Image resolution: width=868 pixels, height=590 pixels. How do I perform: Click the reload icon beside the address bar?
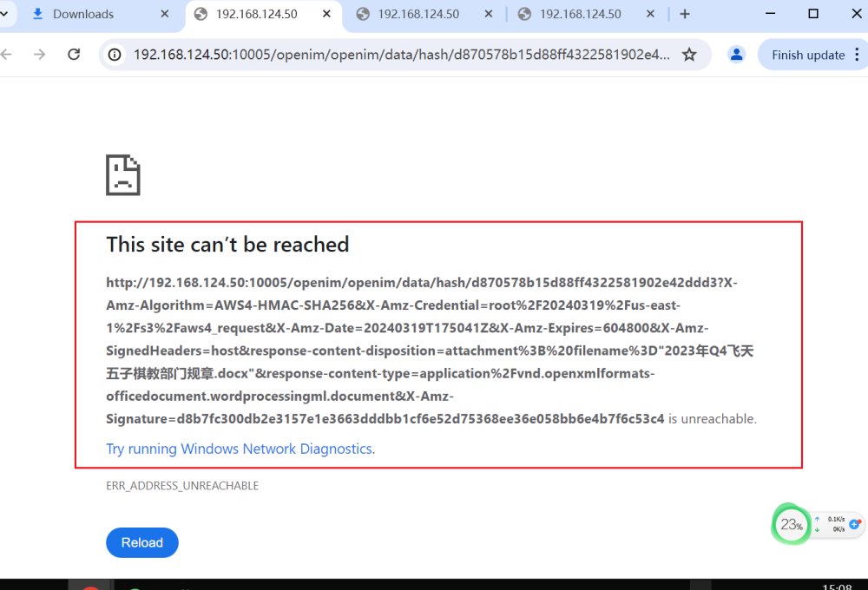pos(75,55)
